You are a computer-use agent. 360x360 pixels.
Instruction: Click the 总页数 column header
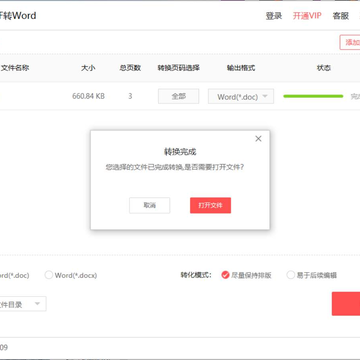click(x=130, y=68)
